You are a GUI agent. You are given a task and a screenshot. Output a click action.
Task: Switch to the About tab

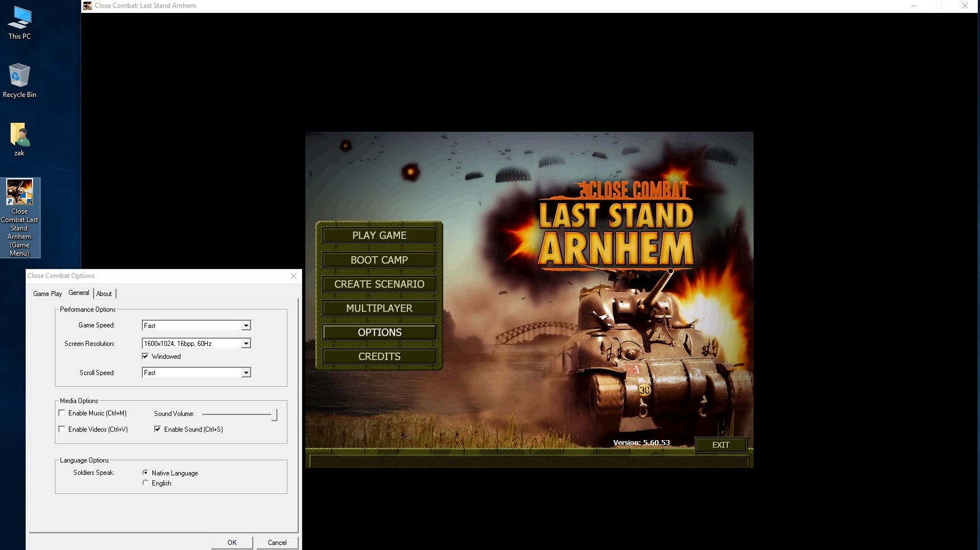(104, 294)
